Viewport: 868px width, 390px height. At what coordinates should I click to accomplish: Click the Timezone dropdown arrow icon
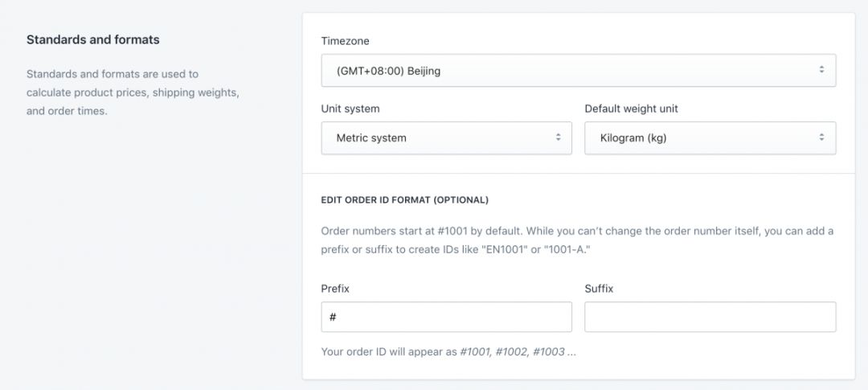(821, 70)
